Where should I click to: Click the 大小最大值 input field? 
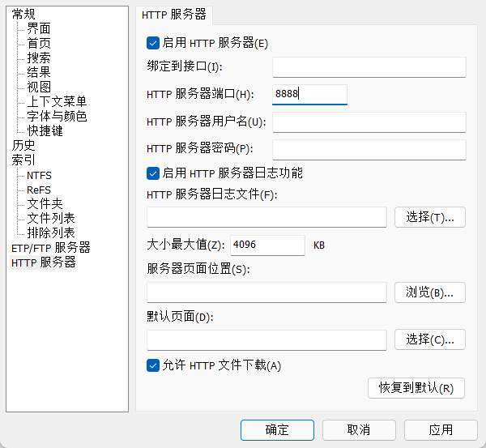267,245
